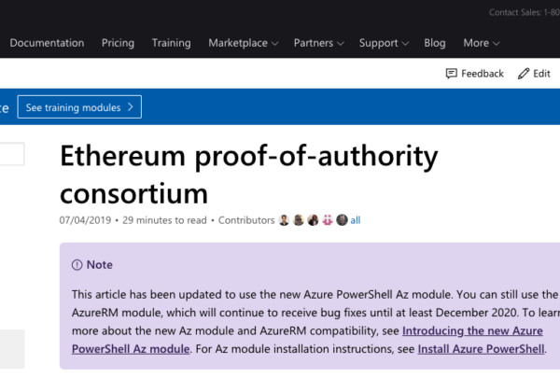Open the More dropdown menu

point(481,43)
